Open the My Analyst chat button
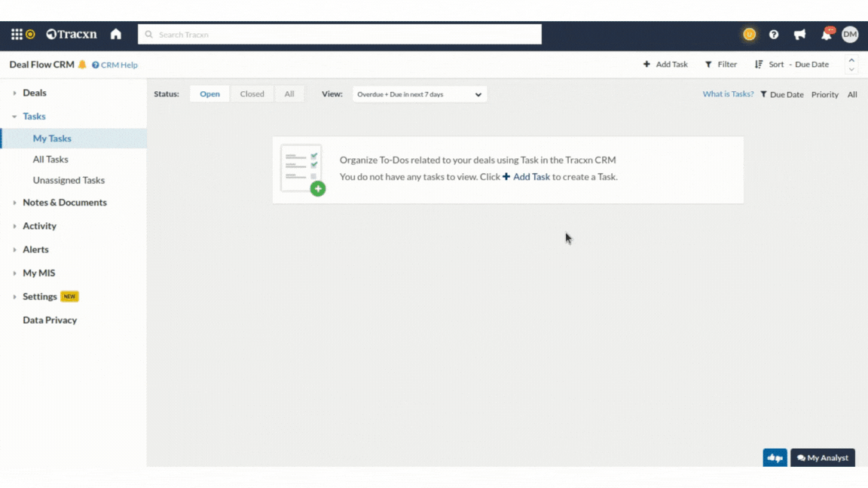 click(x=823, y=458)
